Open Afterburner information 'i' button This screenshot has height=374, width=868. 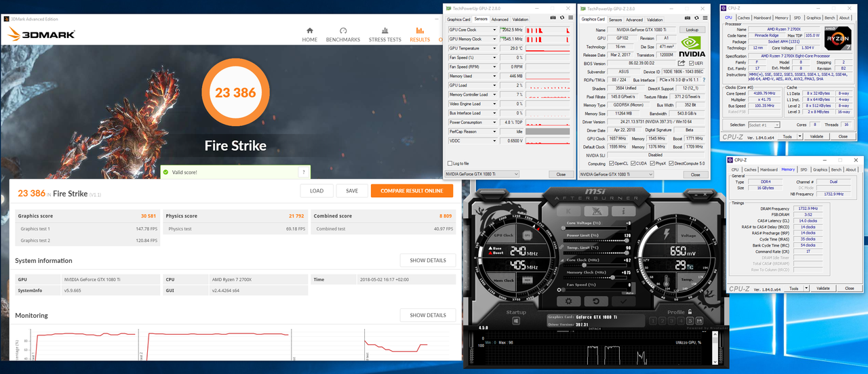click(x=623, y=211)
